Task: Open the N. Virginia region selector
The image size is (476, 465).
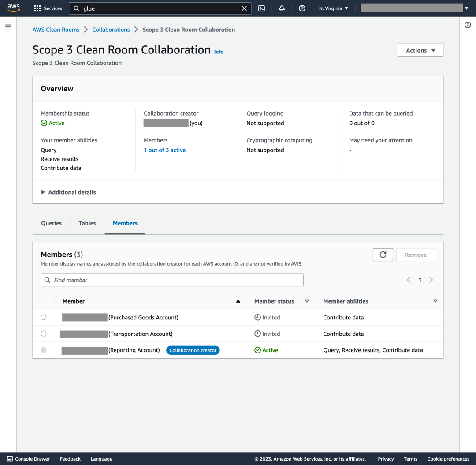Action: coord(333,8)
